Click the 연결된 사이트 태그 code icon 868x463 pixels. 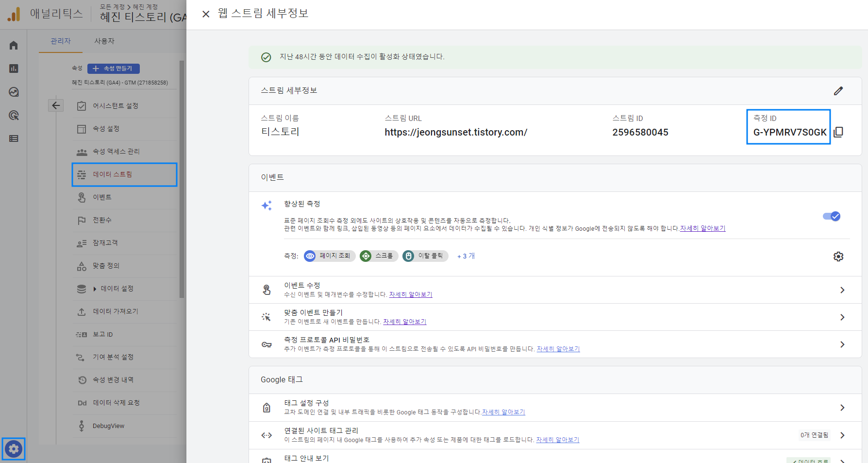pyautogui.click(x=267, y=435)
